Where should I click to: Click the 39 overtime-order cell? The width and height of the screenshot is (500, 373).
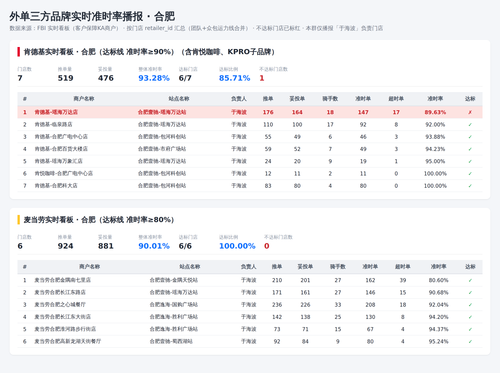403,280
